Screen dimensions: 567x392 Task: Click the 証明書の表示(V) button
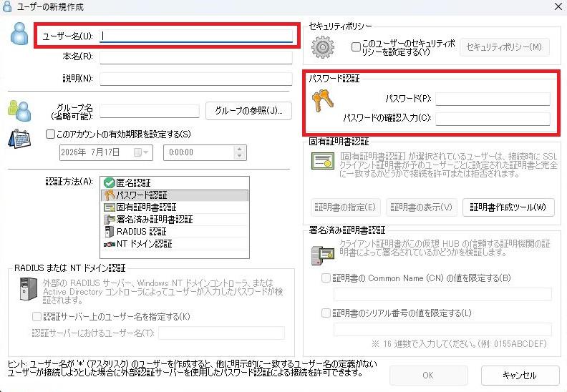pyautogui.click(x=421, y=207)
